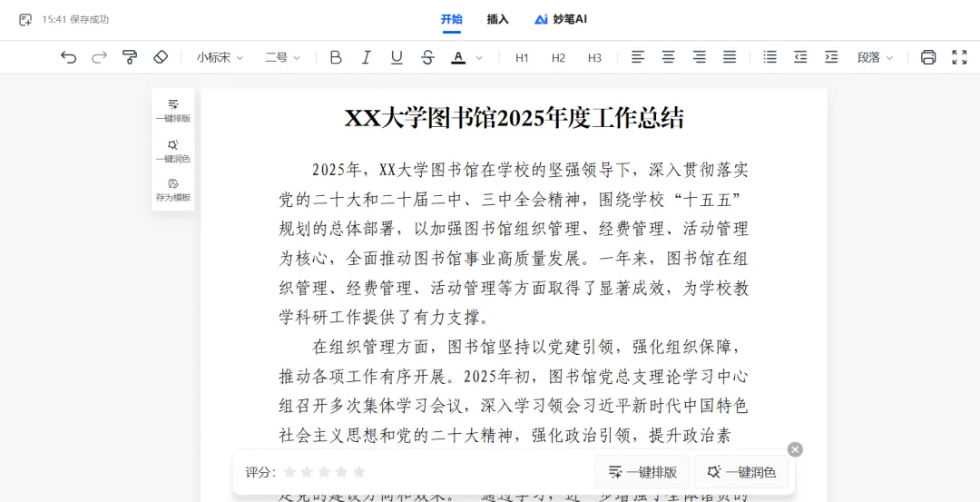Switch to the 插入 tab
The width and height of the screenshot is (980, 502).
pyautogui.click(x=498, y=19)
